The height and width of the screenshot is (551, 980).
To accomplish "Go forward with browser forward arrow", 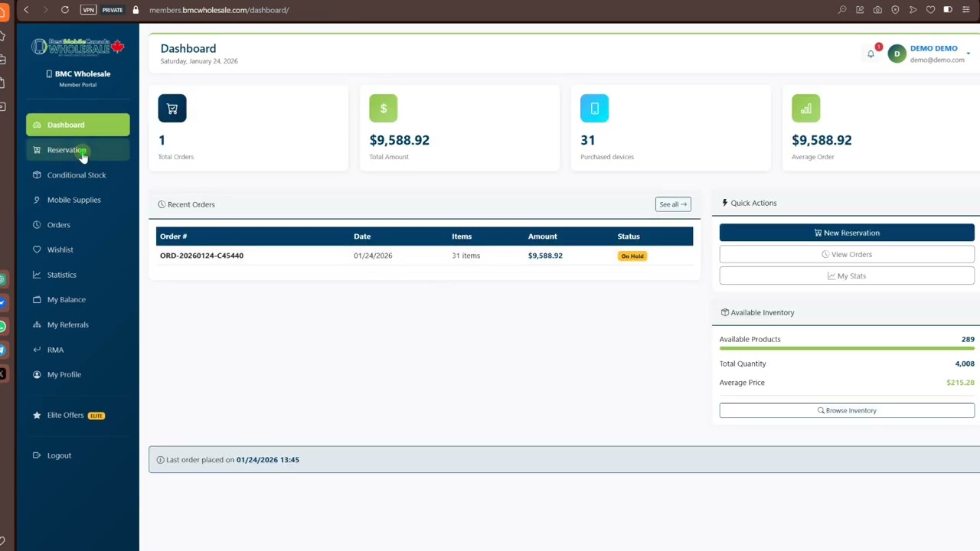I will coord(45,10).
